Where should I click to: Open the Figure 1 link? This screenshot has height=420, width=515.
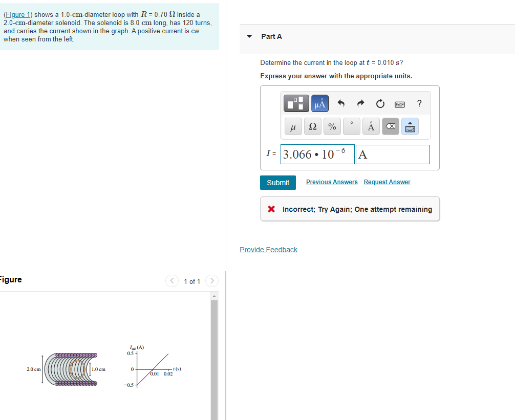click(x=16, y=14)
